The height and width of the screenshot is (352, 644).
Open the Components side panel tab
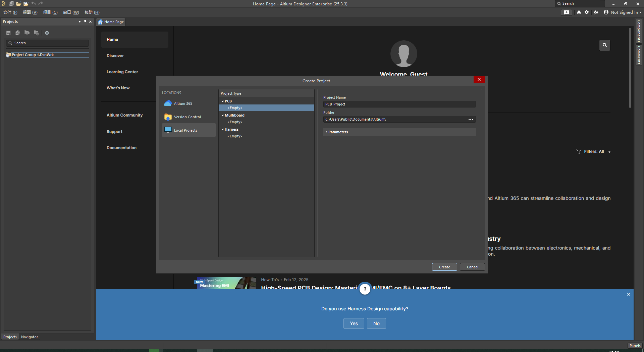pos(639,31)
